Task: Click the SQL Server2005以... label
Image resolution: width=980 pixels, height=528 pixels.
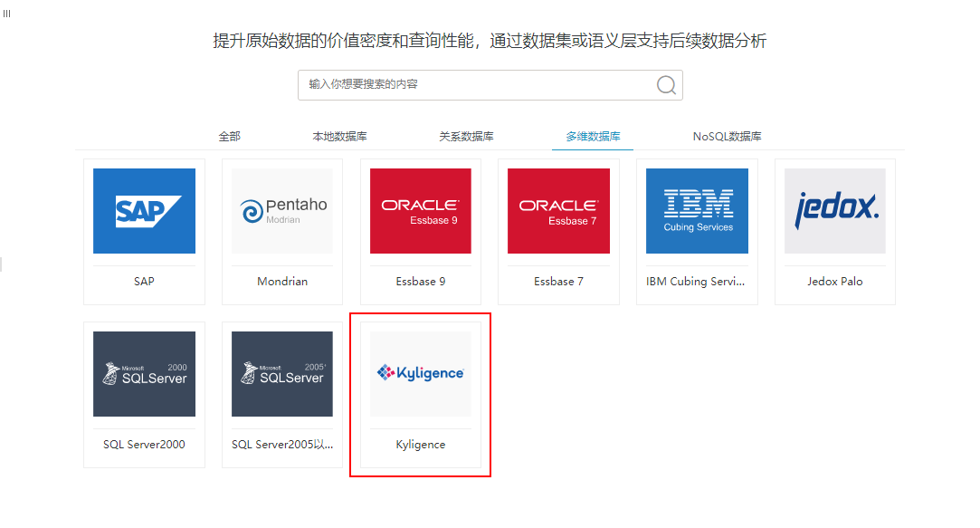Action: coord(282,445)
